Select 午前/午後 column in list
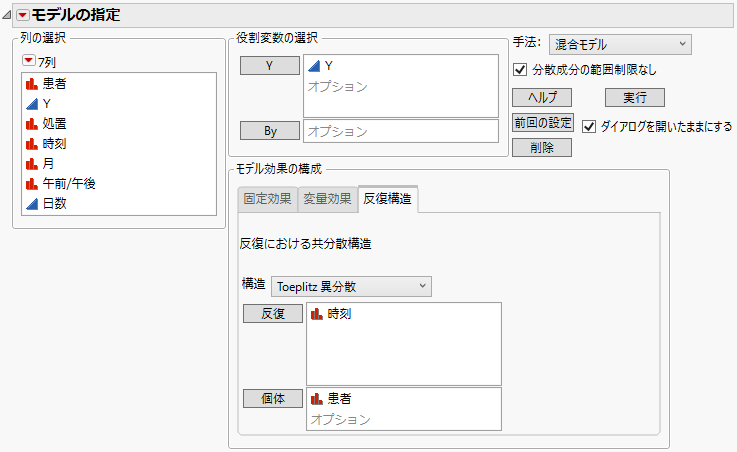This screenshot has width=737, height=452. (69, 183)
